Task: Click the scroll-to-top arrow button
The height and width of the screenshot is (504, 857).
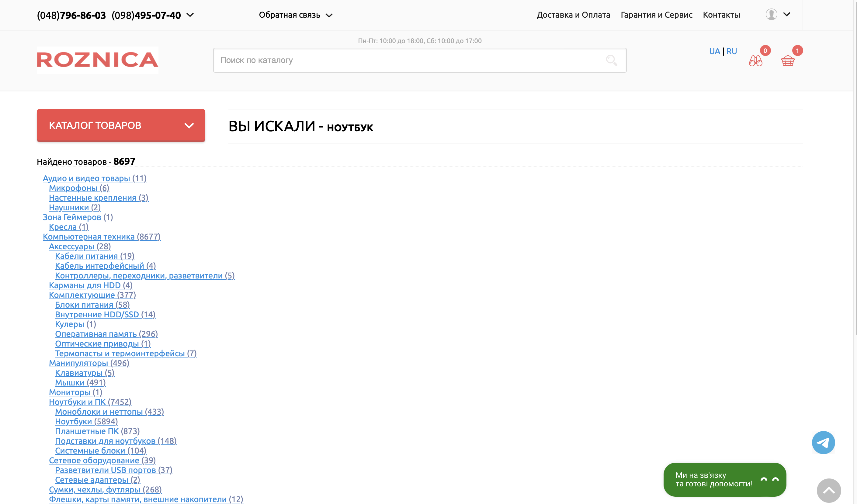Action: pos(828,490)
